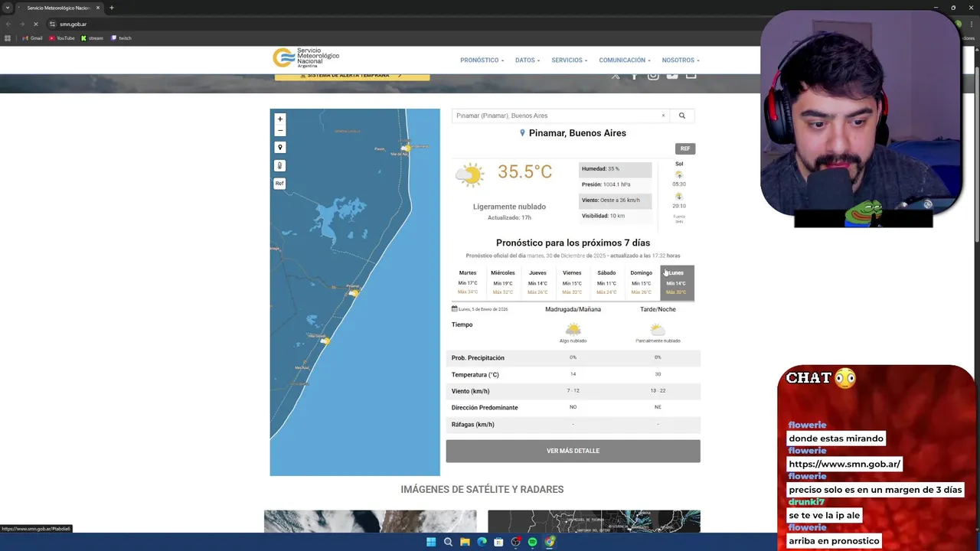Select the Jueves forecast tab
This screenshot has width=980, height=551.
[x=537, y=282]
